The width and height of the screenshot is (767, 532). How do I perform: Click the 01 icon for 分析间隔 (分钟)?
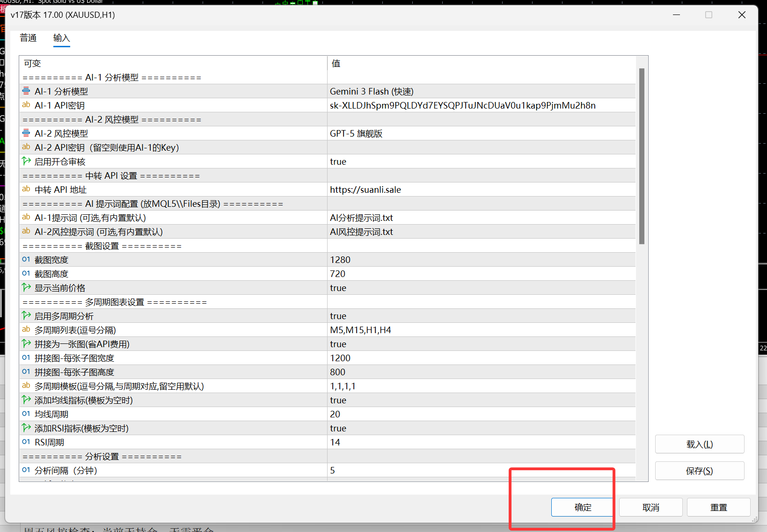pos(26,470)
